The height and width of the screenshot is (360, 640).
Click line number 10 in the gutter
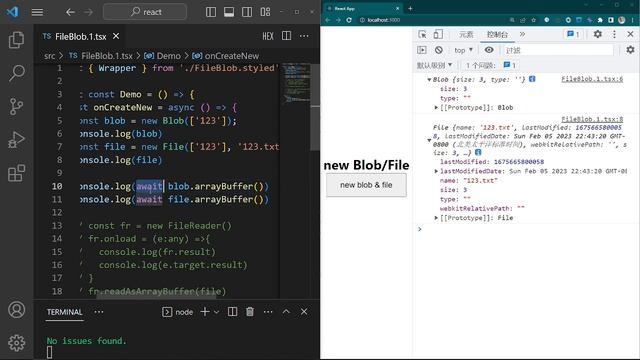pos(57,186)
